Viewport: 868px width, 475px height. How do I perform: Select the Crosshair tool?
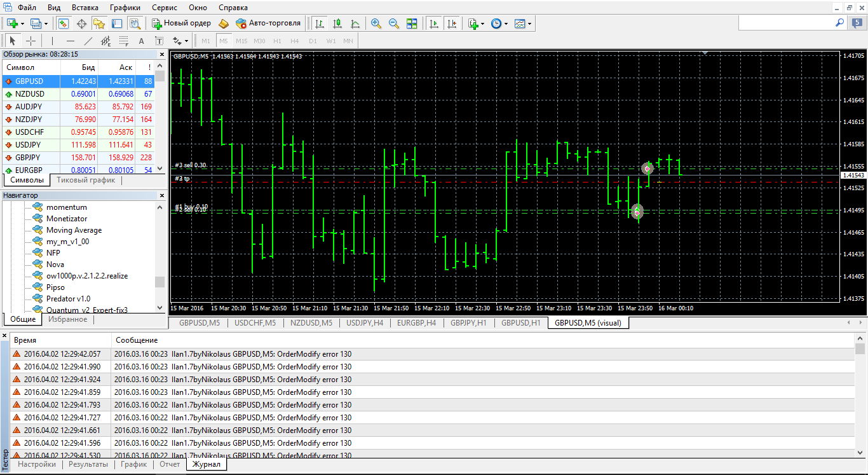coord(31,41)
